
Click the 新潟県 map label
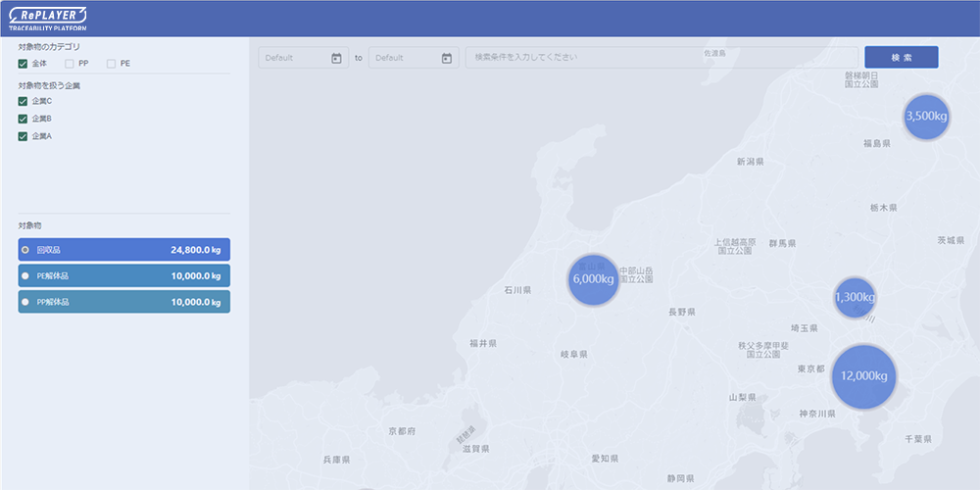pyautogui.click(x=750, y=162)
